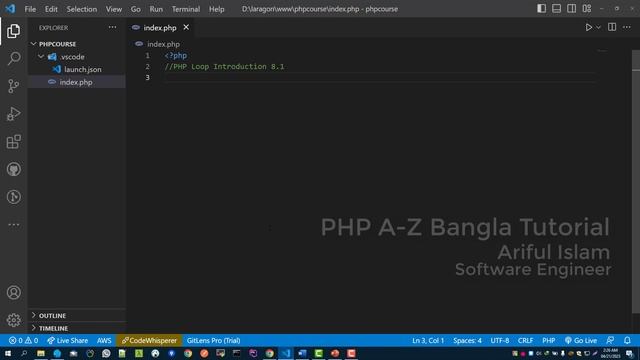Open the Manage settings gear

(x=13, y=320)
